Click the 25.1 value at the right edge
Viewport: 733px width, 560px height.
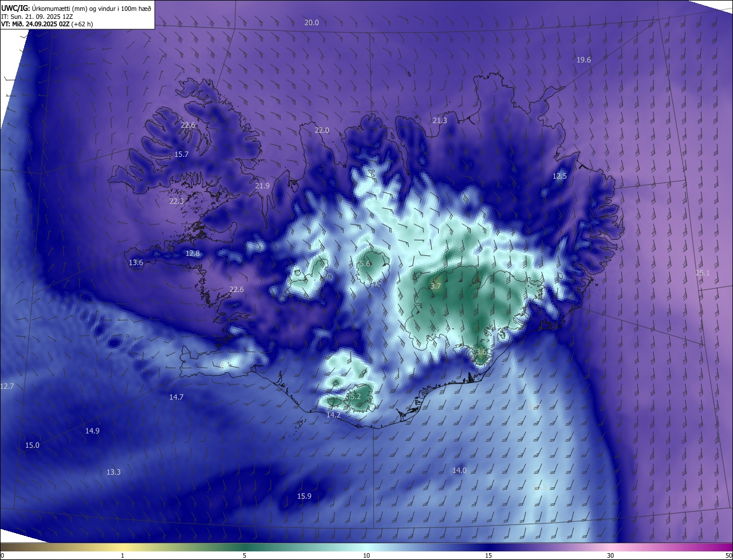click(703, 273)
